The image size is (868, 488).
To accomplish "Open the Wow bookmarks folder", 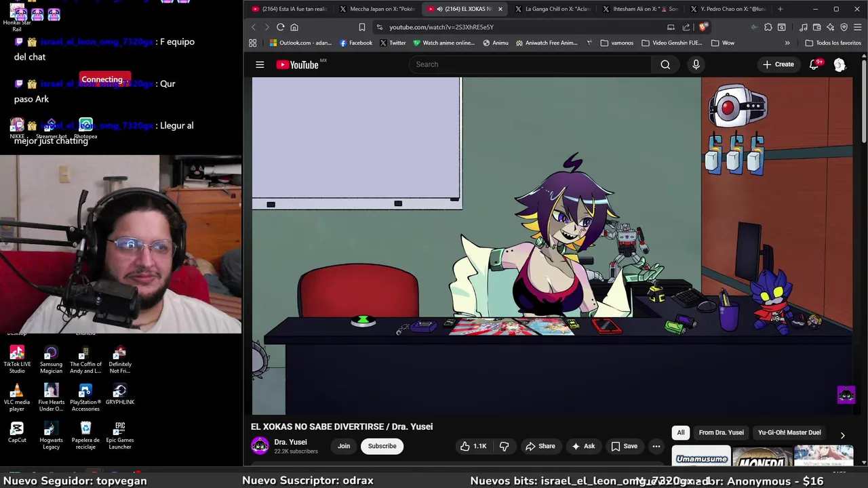I will [723, 43].
